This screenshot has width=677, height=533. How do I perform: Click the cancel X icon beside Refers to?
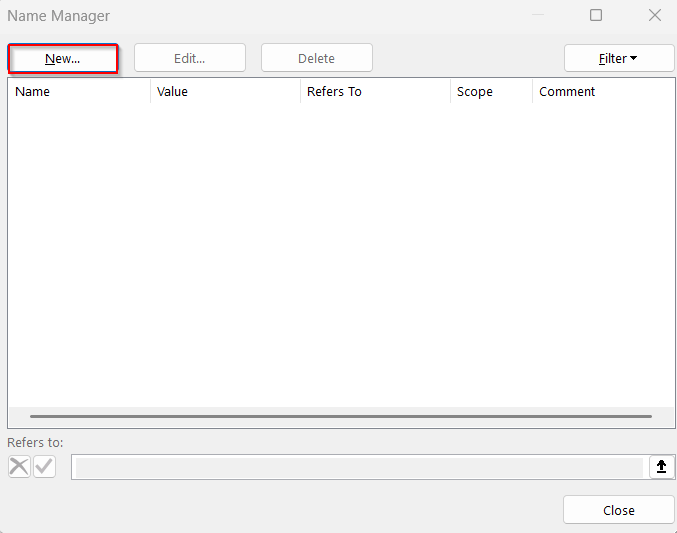point(19,466)
